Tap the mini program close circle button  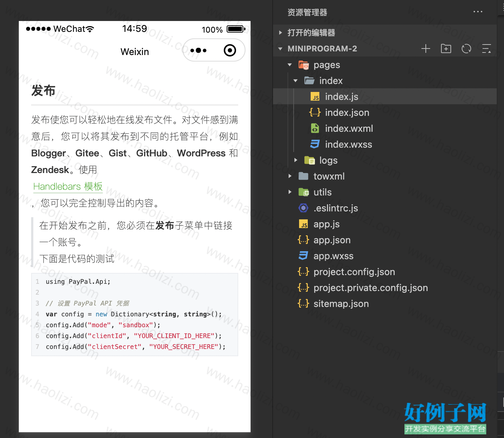point(230,50)
